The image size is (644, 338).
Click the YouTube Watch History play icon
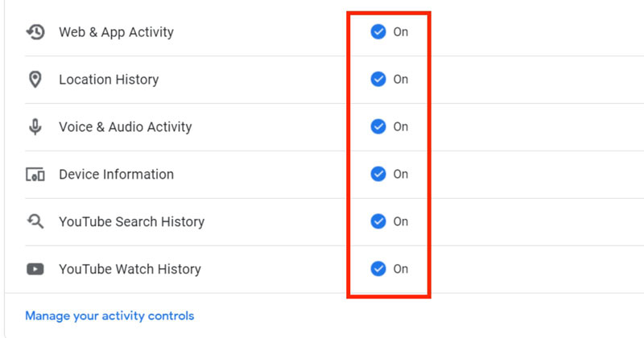point(35,269)
